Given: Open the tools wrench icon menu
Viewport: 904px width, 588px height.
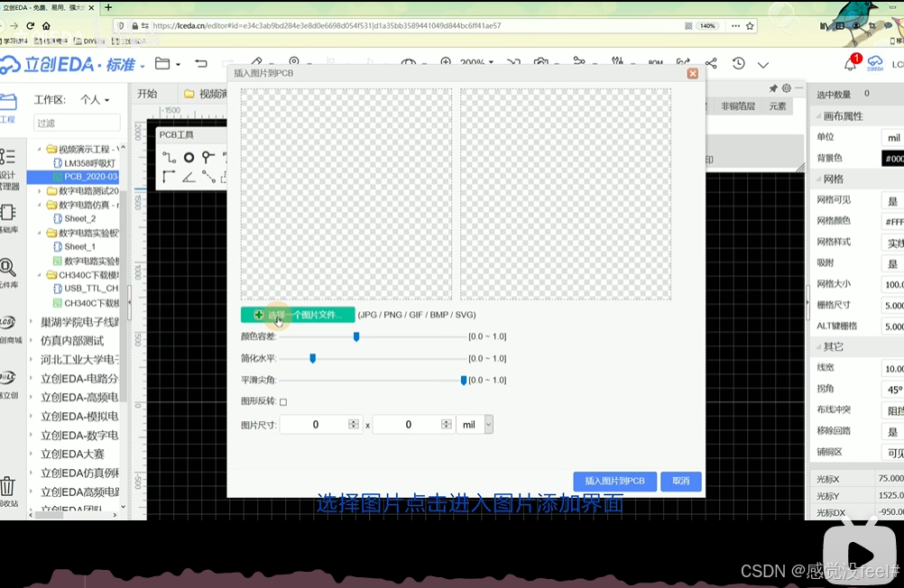Looking at the screenshot, I should (x=617, y=61).
